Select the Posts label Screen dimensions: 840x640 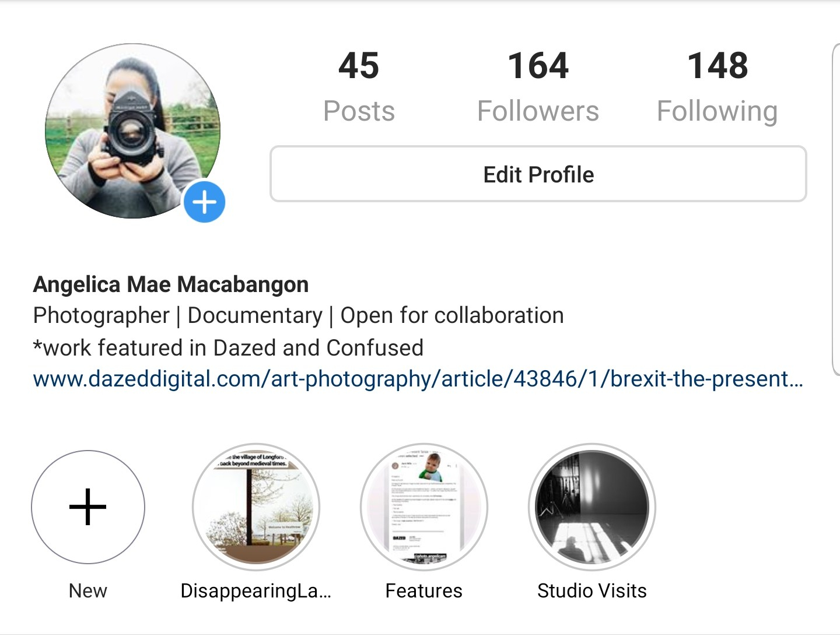pyautogui.click(x=359, y=111)
